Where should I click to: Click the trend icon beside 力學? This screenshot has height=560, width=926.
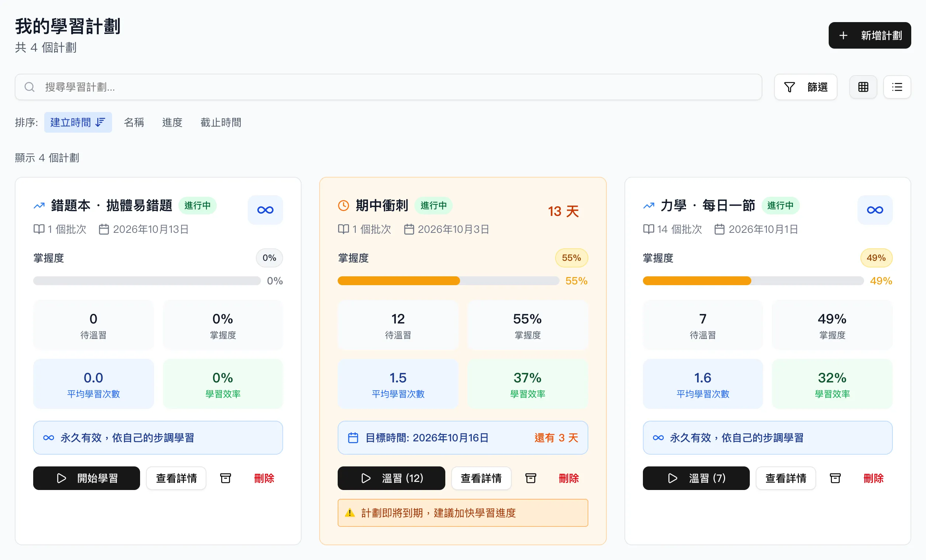[649, 206]
